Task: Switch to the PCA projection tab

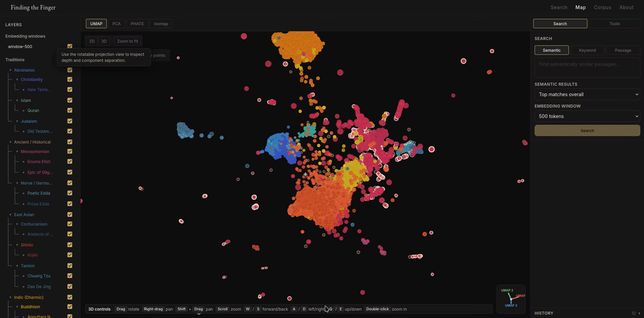Action: pyautogui.click(x=117, y=24)
